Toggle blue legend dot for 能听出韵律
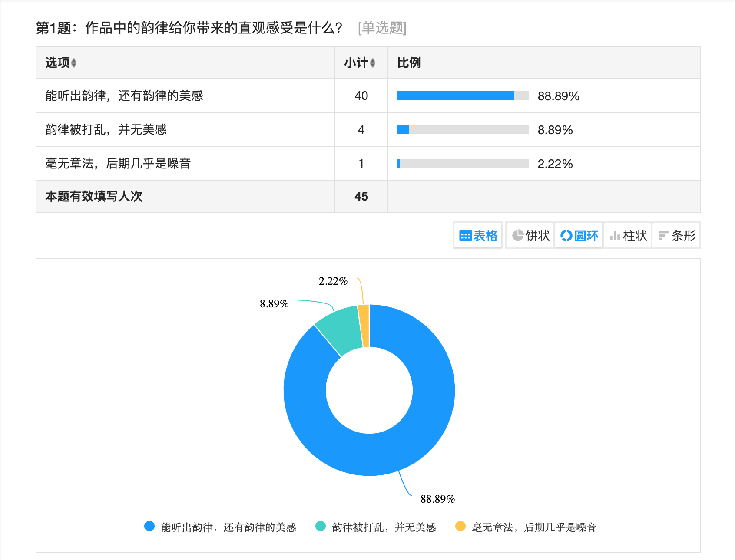This screenshot has width=735, height=560. 149,527
